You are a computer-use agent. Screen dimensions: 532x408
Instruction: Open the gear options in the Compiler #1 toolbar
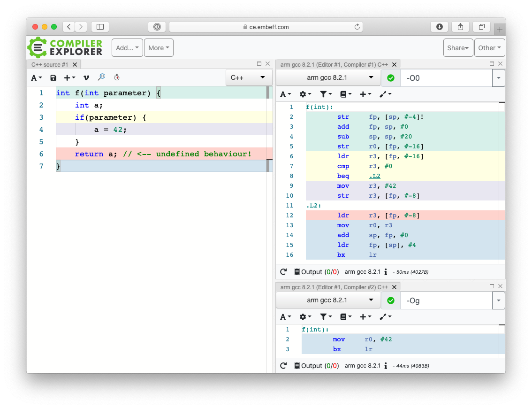[305, 94]
